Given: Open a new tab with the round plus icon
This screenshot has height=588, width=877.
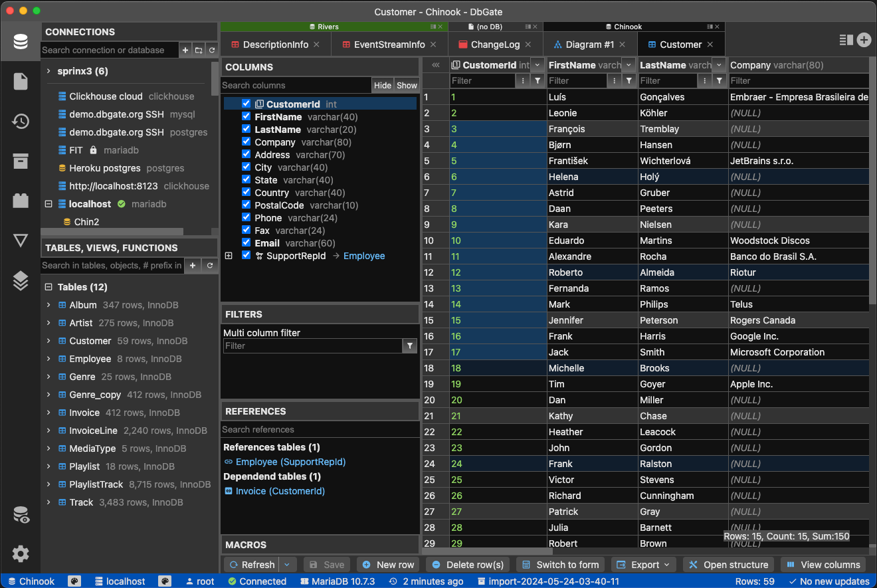Looking at the screenshot, I should pos(864,40).
